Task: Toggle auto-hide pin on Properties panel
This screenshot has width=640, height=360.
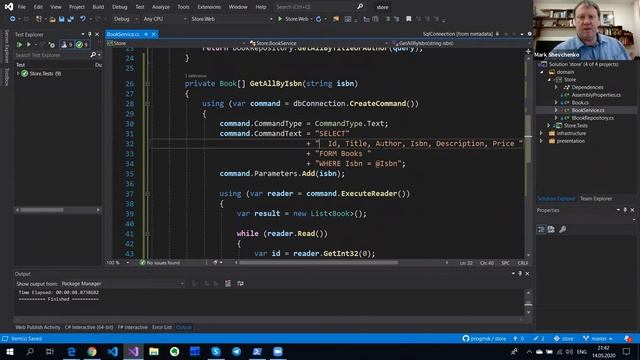Action: [x=625, y=210]
